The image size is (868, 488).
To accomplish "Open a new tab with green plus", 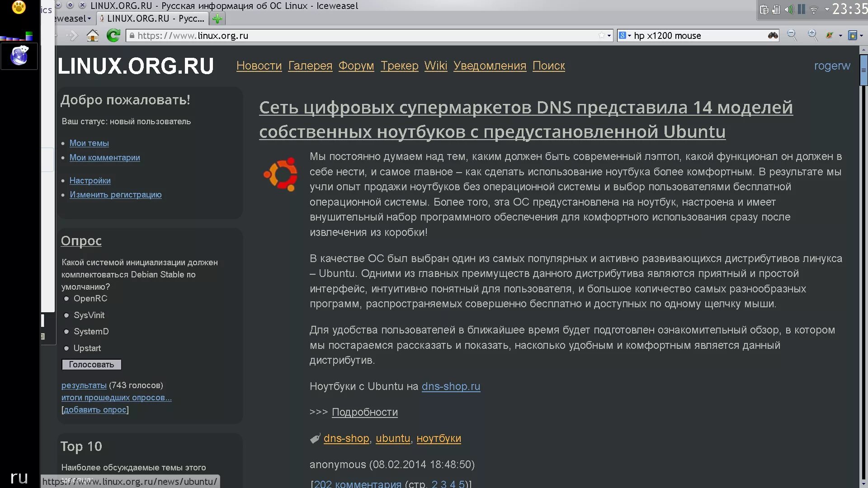I will click(217, 19).
